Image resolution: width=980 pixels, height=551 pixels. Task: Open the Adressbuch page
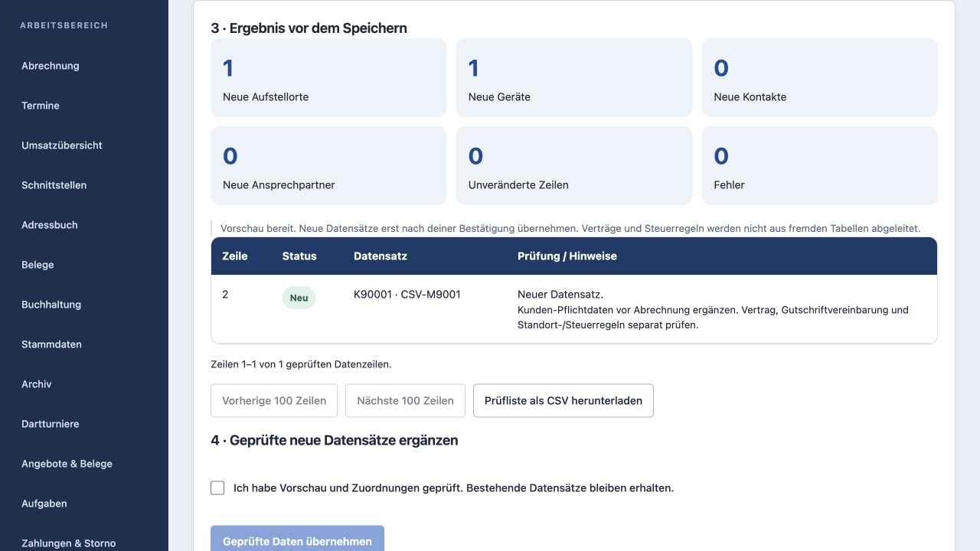coord(49,225)
